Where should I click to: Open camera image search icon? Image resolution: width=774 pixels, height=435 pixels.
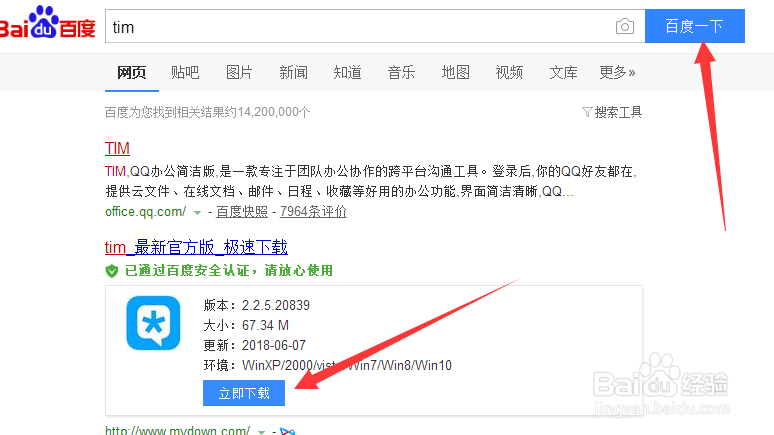click(624, 26)
